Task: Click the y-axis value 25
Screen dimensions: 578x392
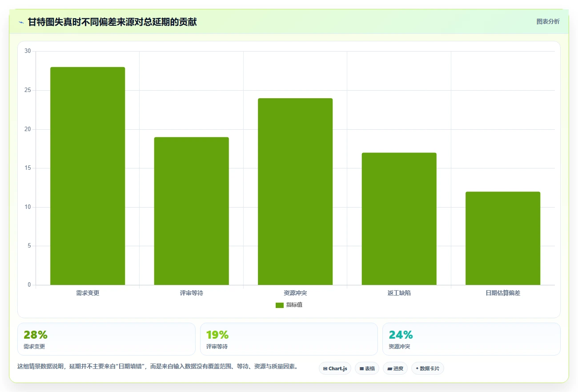Action: pyautogui.click(x=28, y=90)
